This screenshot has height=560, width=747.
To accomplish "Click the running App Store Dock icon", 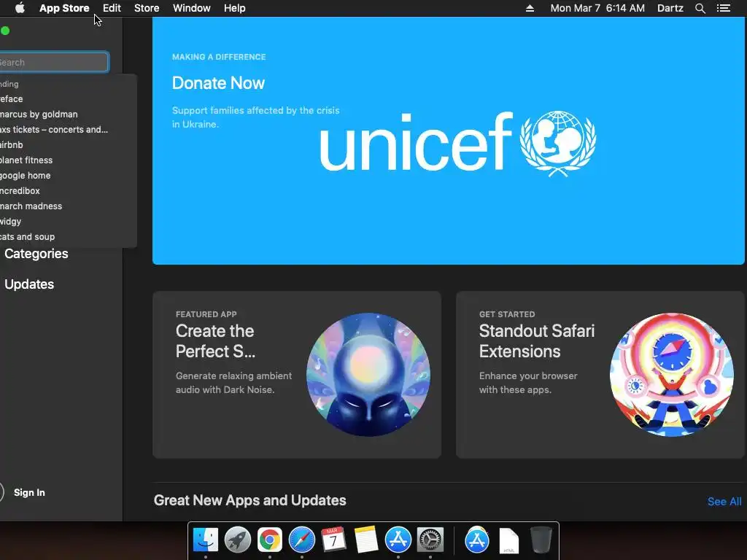I will pos(398,540).
